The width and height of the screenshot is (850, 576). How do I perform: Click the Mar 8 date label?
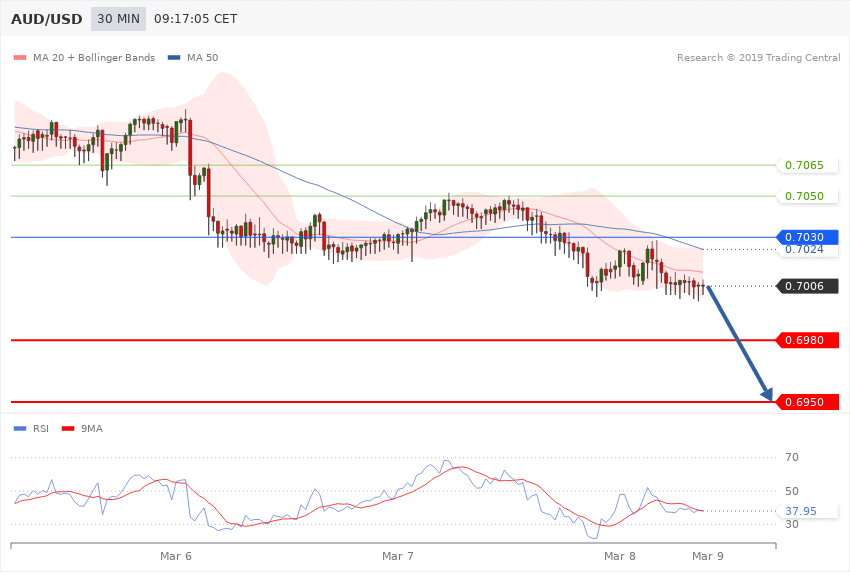[x=620, y=556]
